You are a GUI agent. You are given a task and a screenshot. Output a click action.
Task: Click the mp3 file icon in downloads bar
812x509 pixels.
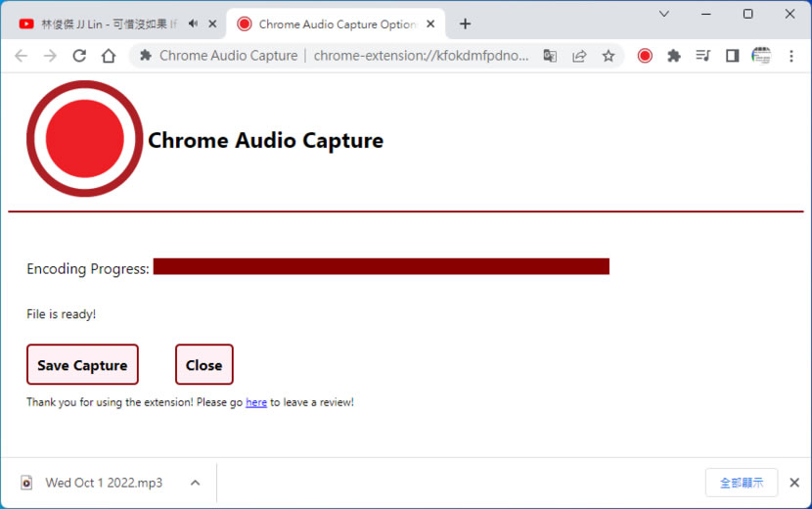tap(26, 483)
